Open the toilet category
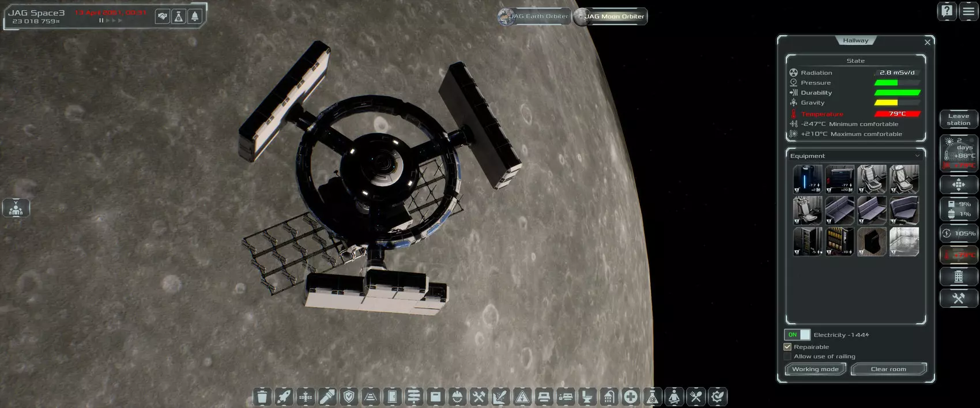 587,396
